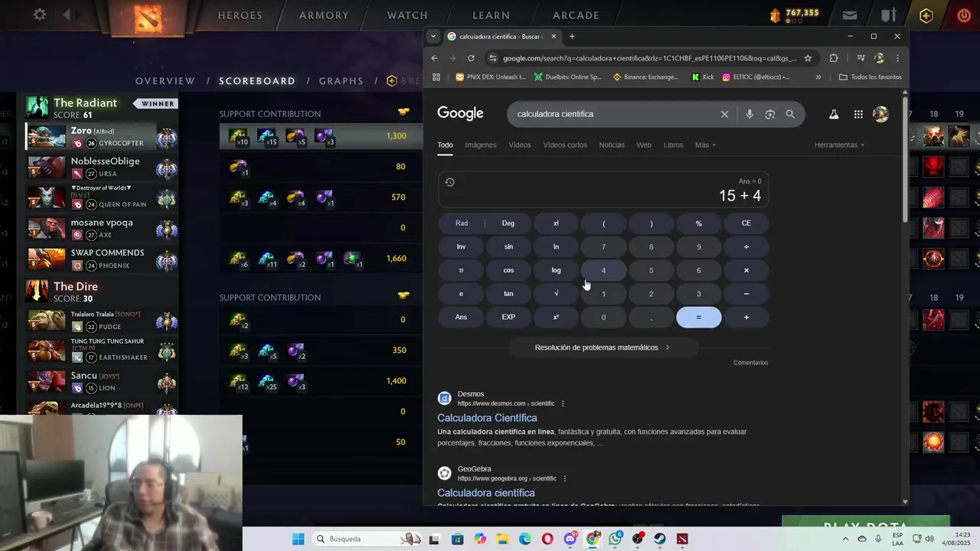The image size is (980, 551).
Task: Click the Ans calculator key
Action: point(461,317)
